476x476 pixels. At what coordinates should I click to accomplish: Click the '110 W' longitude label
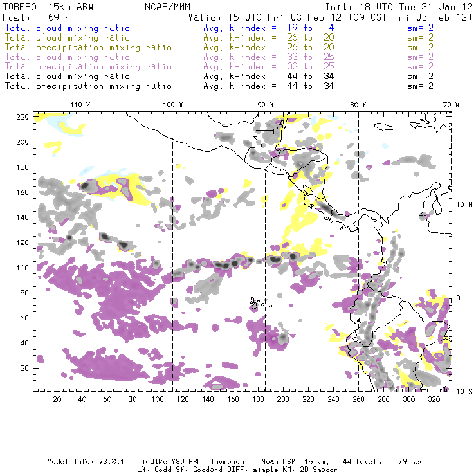[x=80, y=105]
